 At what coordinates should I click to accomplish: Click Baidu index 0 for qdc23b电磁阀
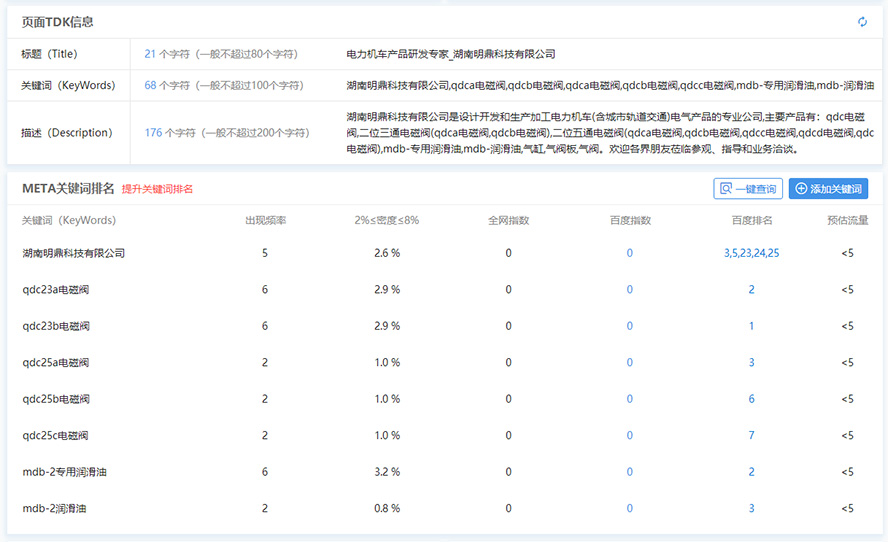point(630,326)
